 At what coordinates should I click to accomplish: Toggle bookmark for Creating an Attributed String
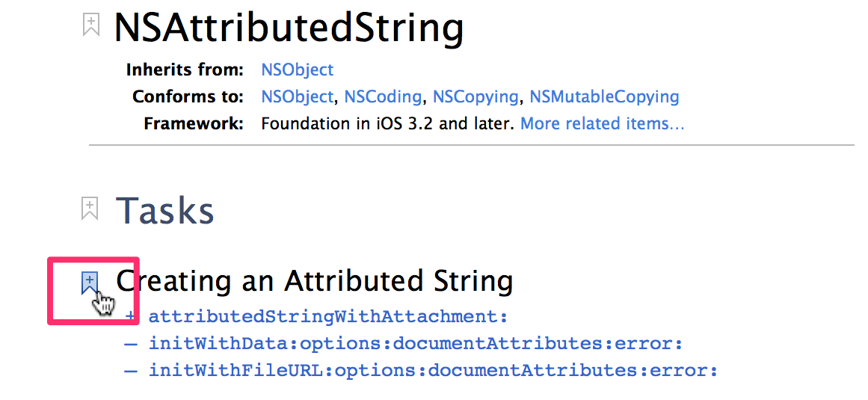(x=90, y=283)
